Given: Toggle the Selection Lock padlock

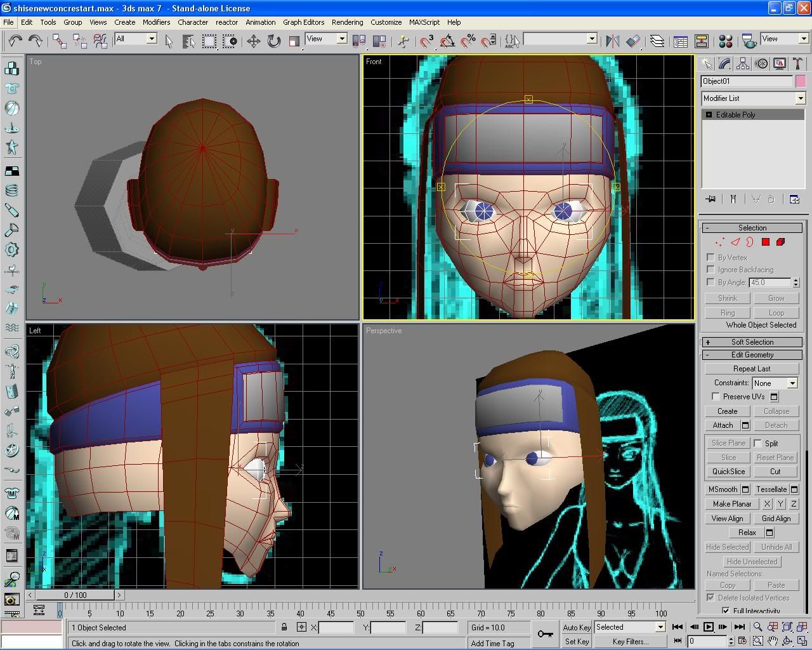Looking at the screenshot, I should coord(284,627).
